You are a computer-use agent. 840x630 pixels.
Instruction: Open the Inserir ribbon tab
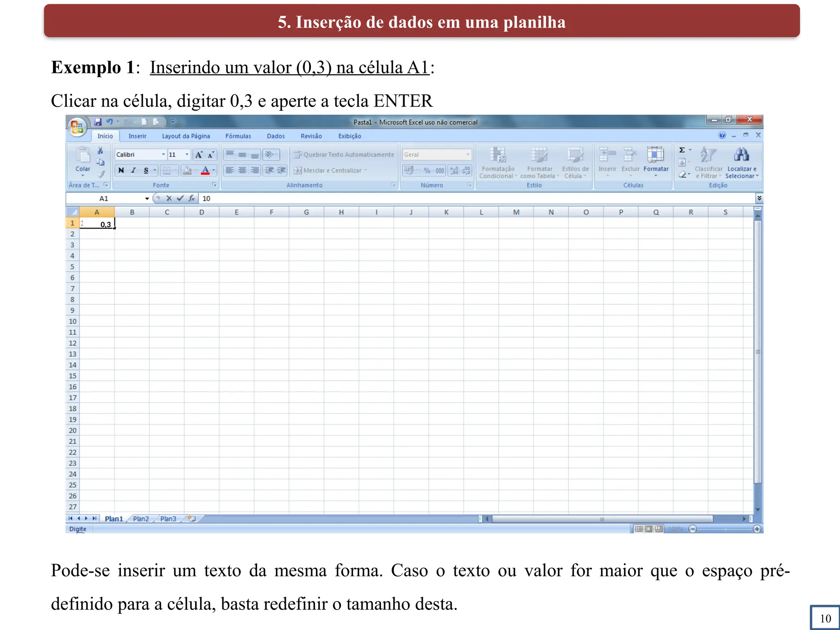pos(137,136)
